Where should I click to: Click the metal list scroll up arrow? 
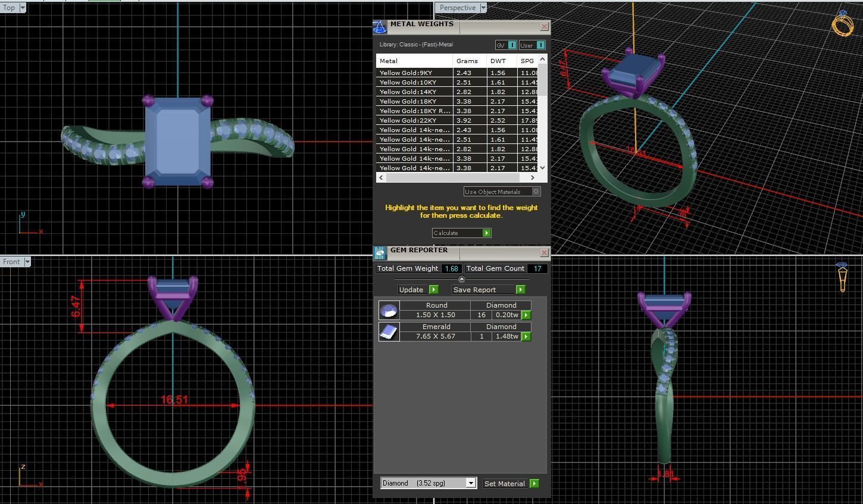click(542, 60)
